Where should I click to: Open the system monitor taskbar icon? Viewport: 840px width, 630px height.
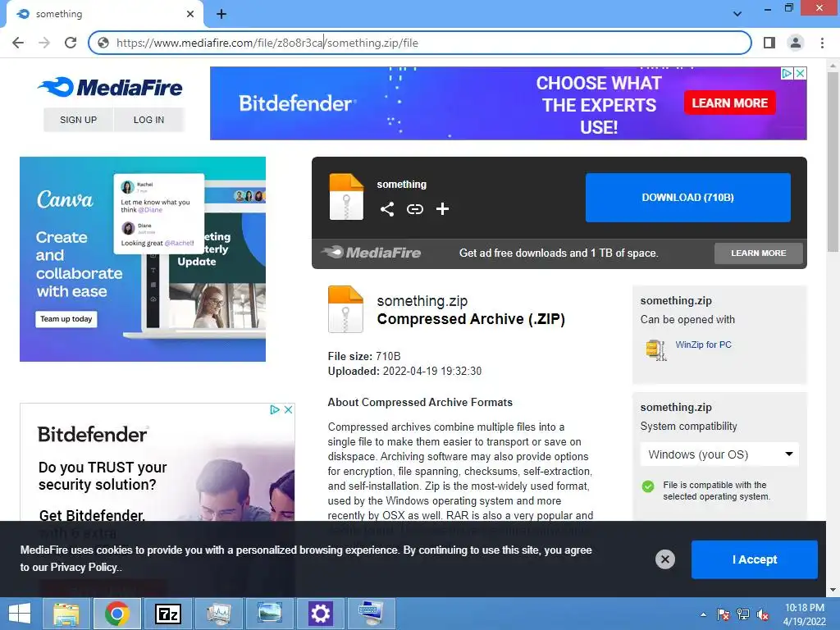[x=218, y=614]
